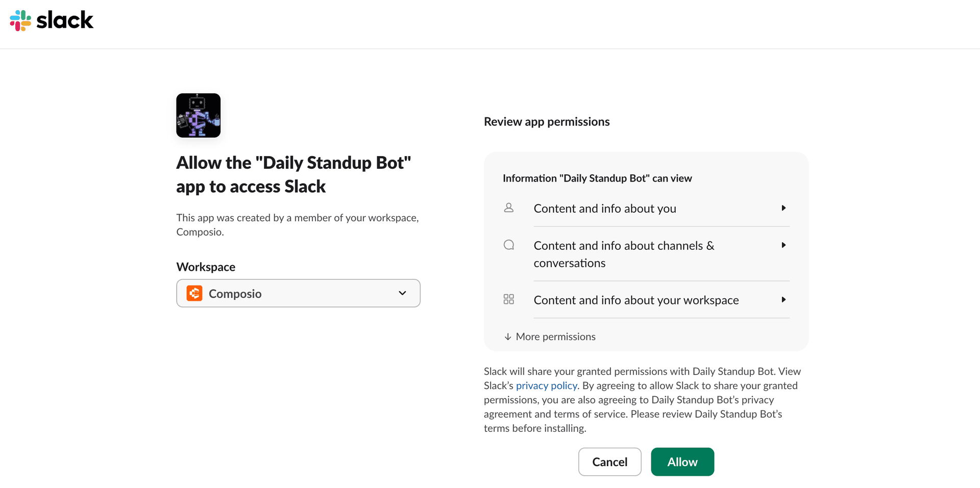Click the Composio workspace logo icon
Image resolution: width=980 pixels, height=488 pixels.
point(194,293)
